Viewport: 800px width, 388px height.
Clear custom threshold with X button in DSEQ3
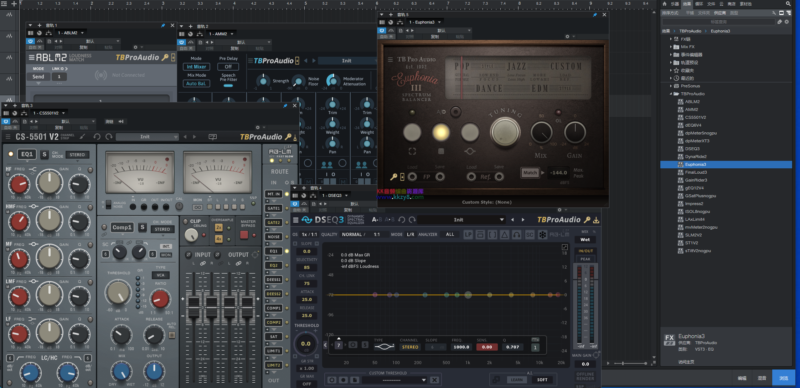pos(434,380)
